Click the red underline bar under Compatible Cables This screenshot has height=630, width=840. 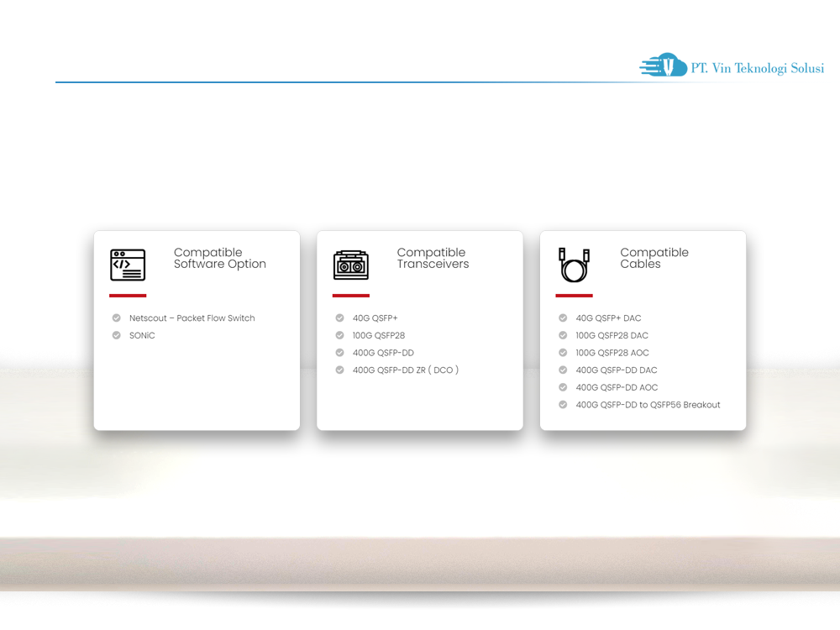574,294
